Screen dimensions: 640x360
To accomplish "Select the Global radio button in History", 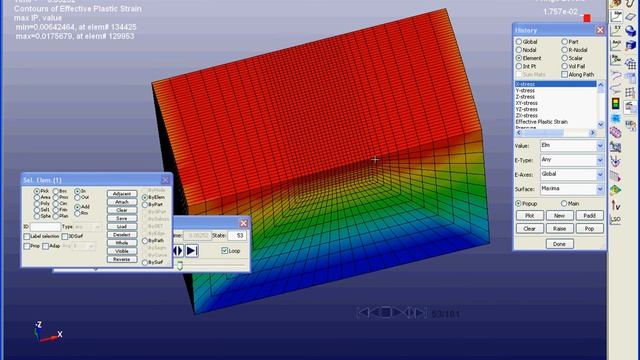I will tap(519, 42).
